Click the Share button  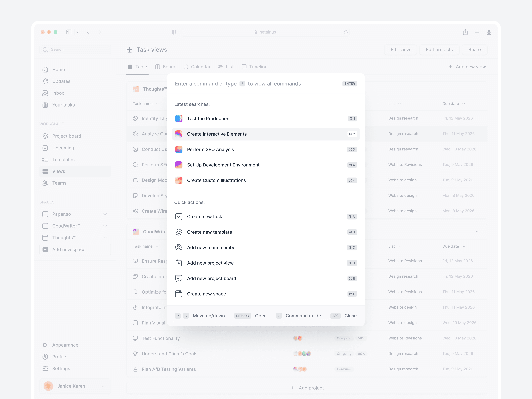(x=474, y=50)
